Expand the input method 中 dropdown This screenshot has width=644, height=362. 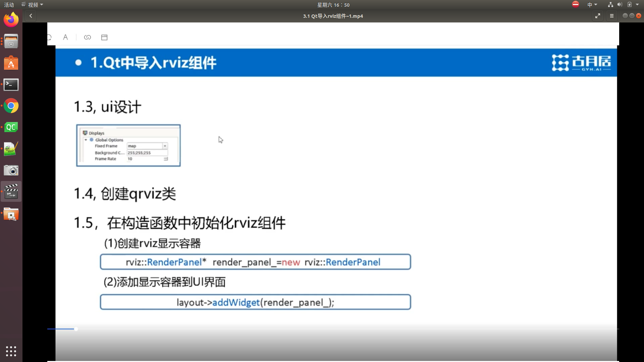[x=592, y=5]
